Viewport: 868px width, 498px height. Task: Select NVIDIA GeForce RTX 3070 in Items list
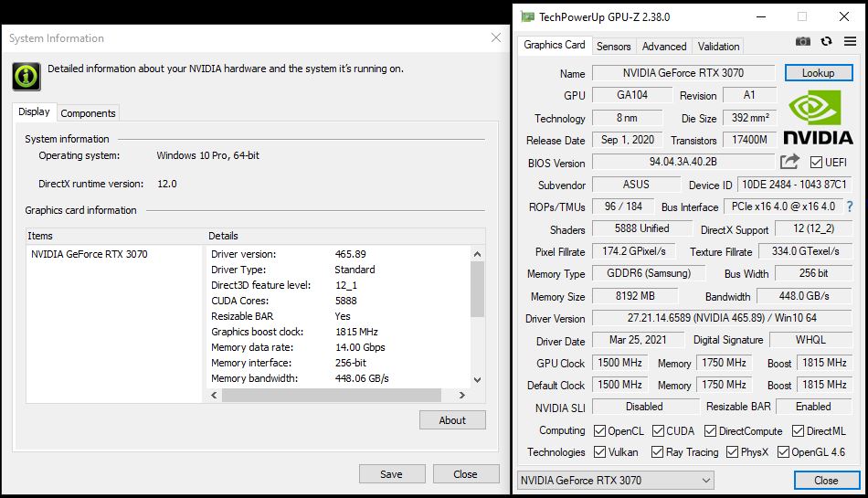click(x=89, y=254)
